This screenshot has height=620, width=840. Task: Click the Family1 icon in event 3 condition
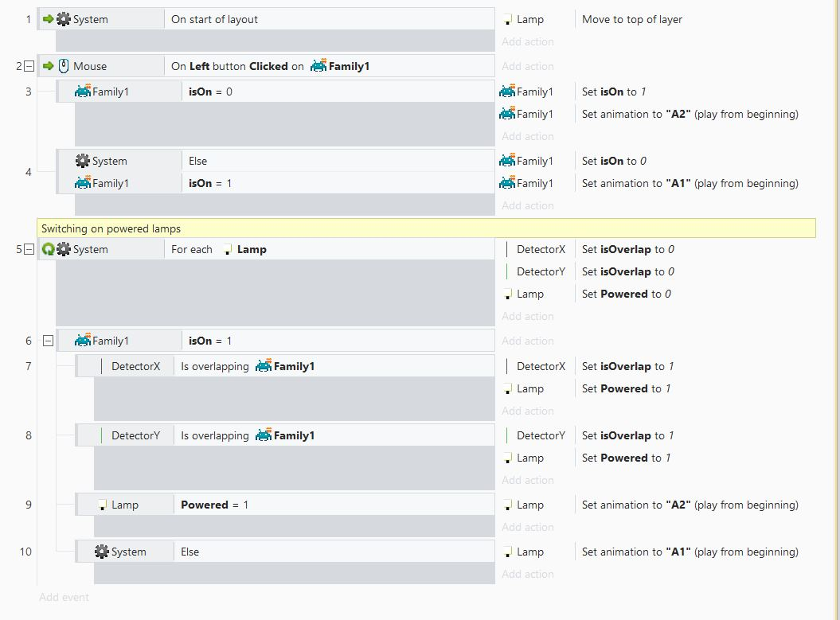click(x=83, y=92)
